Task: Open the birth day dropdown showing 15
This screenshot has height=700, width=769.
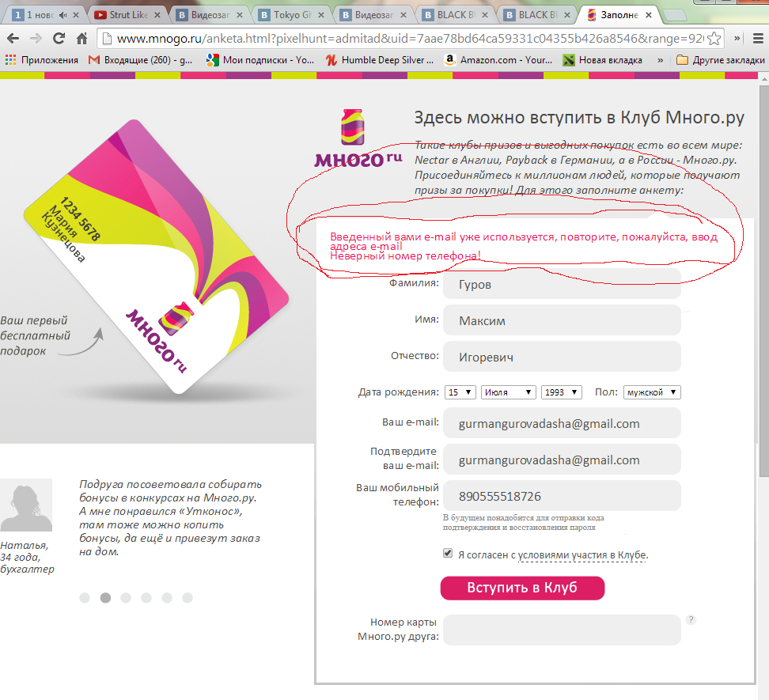Action: click(x=460, y=392)
